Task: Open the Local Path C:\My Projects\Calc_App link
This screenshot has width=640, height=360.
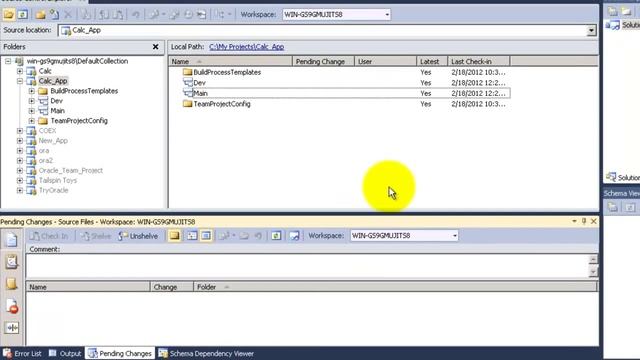Action: [x=247, y=47]
